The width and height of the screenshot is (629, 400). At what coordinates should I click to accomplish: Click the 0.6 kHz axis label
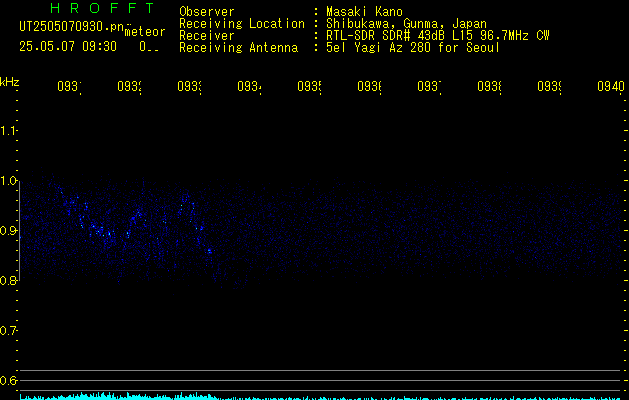(x=9, y=380)
